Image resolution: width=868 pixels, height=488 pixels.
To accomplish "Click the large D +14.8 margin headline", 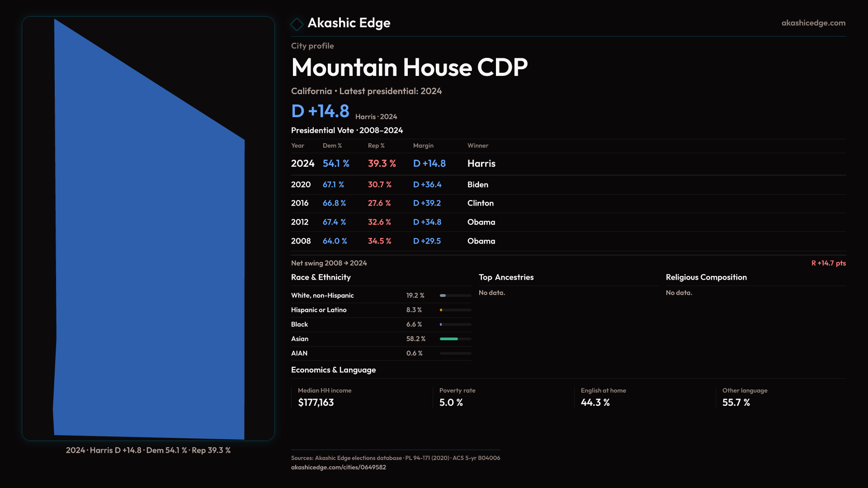I will coord(320,111).
